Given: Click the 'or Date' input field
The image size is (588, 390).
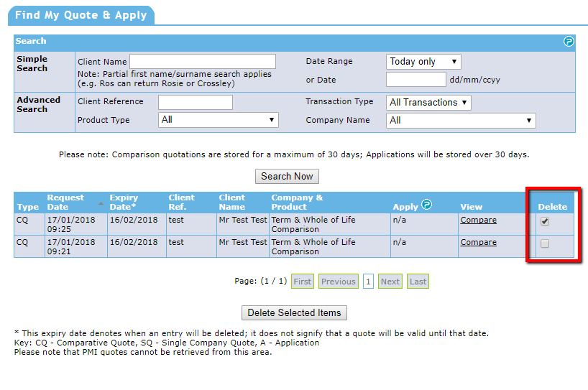Looking at the screenshot, I should tap(415, 80).
